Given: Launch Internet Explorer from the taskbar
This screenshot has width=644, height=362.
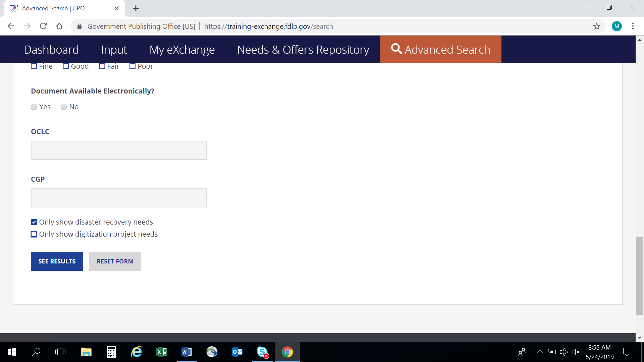Looking at the screenshot, I should click(137, 352).
